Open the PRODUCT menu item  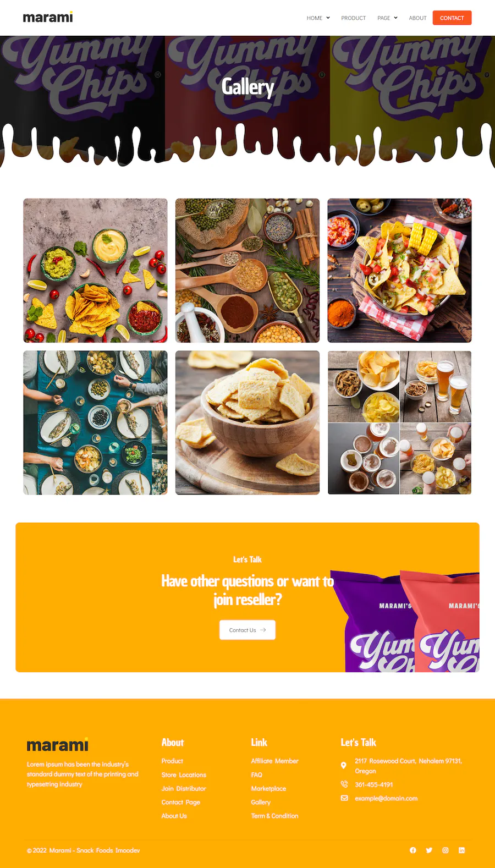[353, 18]
